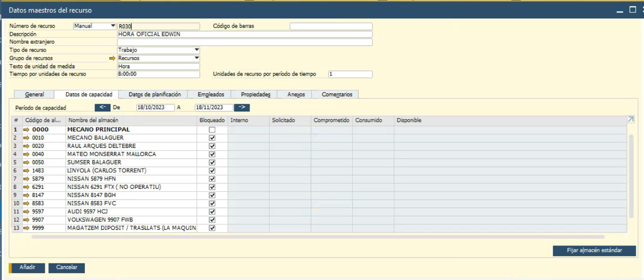Uncheck Bloqueado for VOLKSWAGEN 9907 FWB
This screenshot has height=280, width=644.
(x=212, y=220)
